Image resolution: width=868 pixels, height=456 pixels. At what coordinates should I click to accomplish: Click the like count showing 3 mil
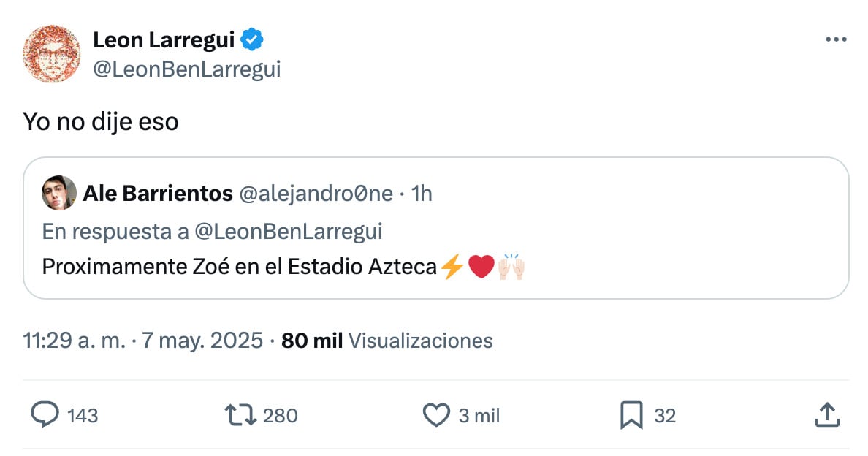(x=481, y=415)
